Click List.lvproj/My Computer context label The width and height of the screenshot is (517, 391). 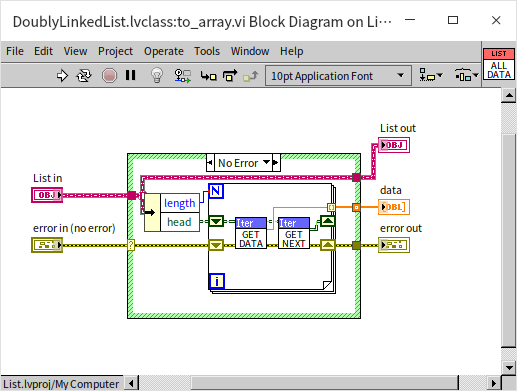(x=61, y=384)
